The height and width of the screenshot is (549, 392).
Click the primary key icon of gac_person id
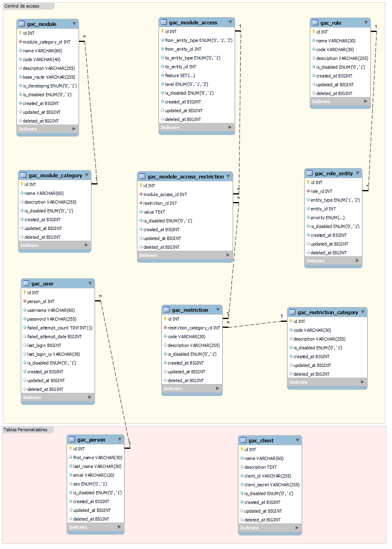70,448
